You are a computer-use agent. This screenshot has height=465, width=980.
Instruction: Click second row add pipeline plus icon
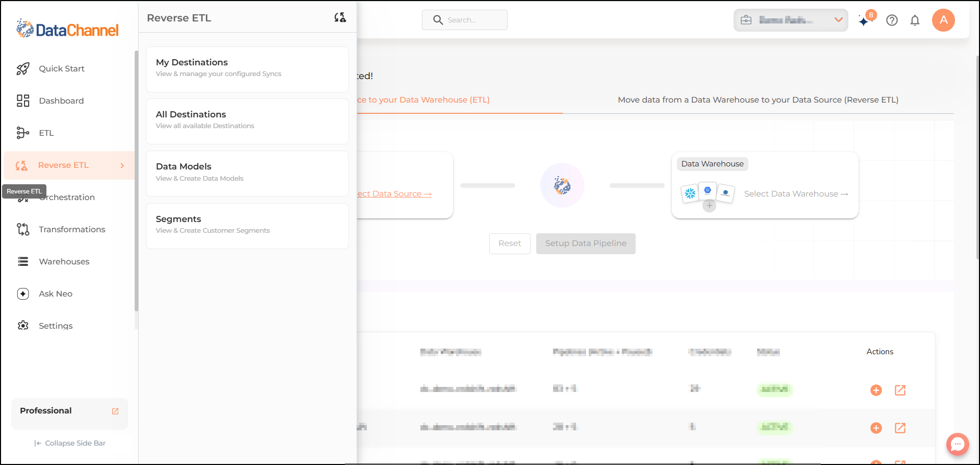pyautogui.click(x=876, y=428)
